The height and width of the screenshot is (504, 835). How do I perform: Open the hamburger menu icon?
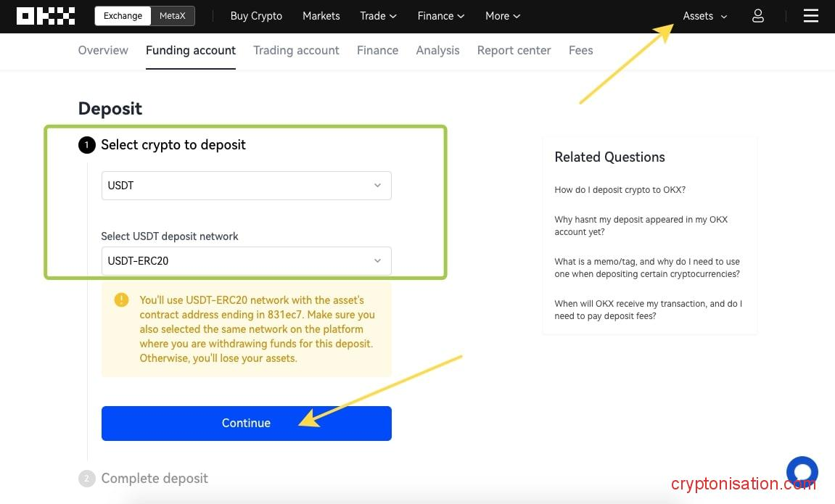coord(810,16)
